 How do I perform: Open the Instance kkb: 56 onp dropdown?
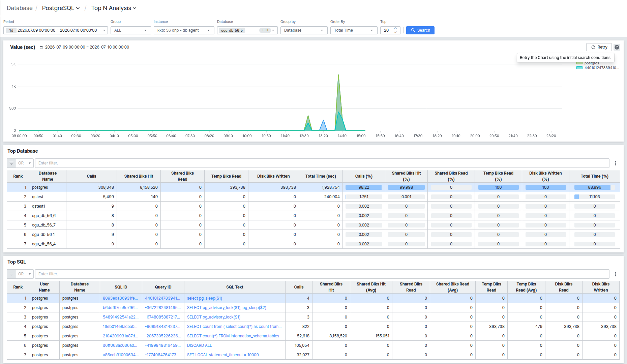(184, 30)
